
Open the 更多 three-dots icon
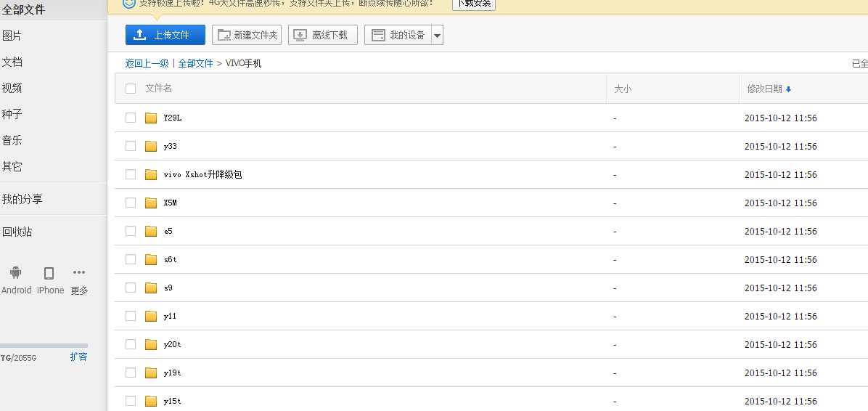pyautogui.click(x=79, y=273)
